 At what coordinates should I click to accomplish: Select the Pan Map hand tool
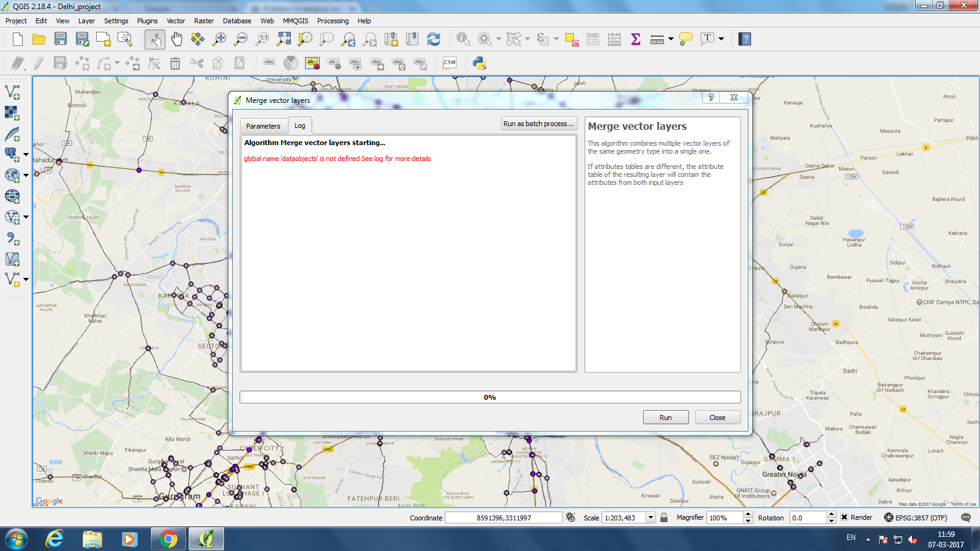pos(176,39)
